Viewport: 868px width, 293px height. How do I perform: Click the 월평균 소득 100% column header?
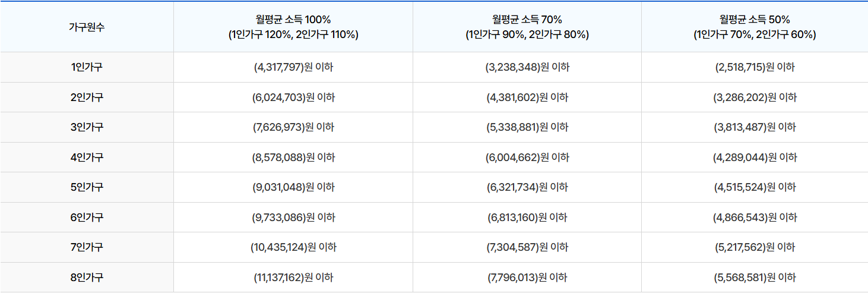pos(293,27)
